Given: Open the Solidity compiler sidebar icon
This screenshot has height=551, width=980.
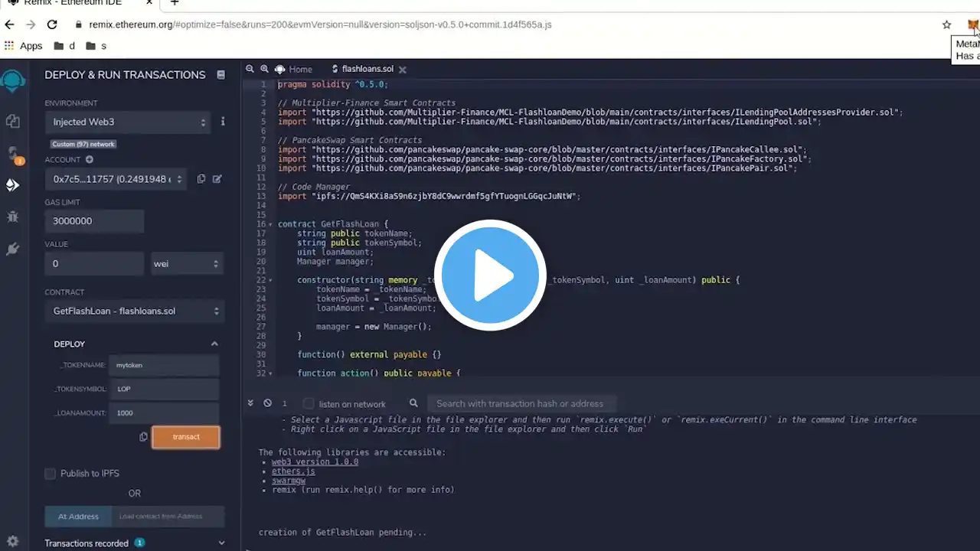Looking at the screenshot, I should pos(13,154).
